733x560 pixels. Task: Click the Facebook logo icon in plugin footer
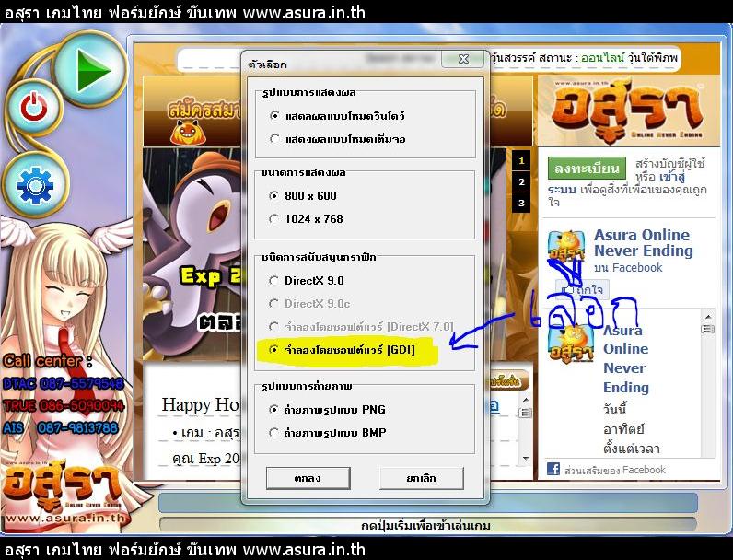[553, 469]
